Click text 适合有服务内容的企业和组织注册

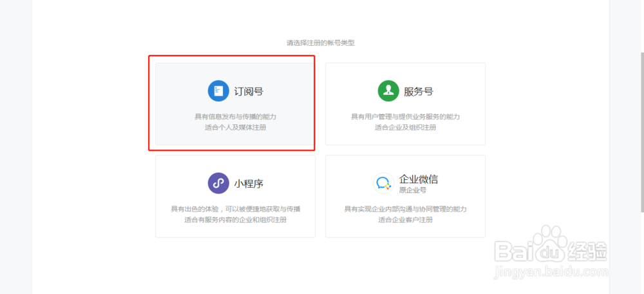point(235,220)
